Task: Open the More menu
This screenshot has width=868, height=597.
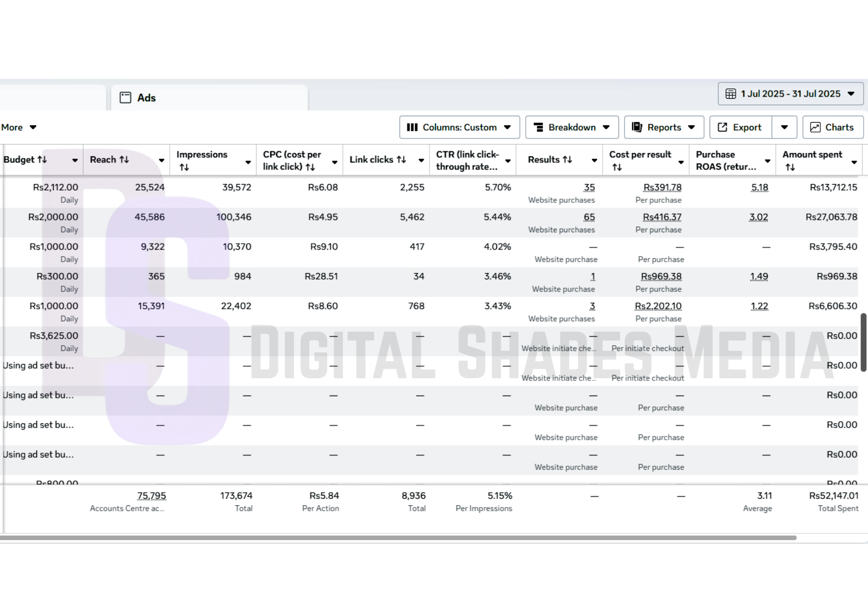Action: click(19, 128)
